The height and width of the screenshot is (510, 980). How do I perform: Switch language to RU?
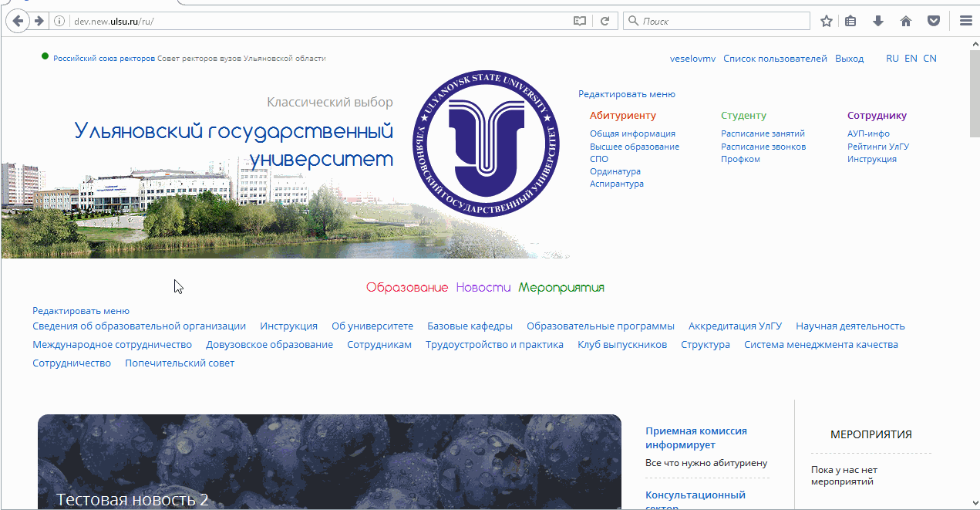pyautogui.click(x=892, y=59)
